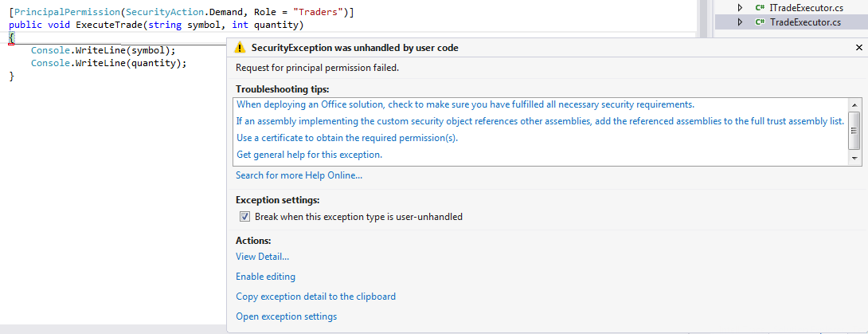Click the yellow warning icon beside SecurityException
This screenshot has width=868, height=334.
click(241, 48)
